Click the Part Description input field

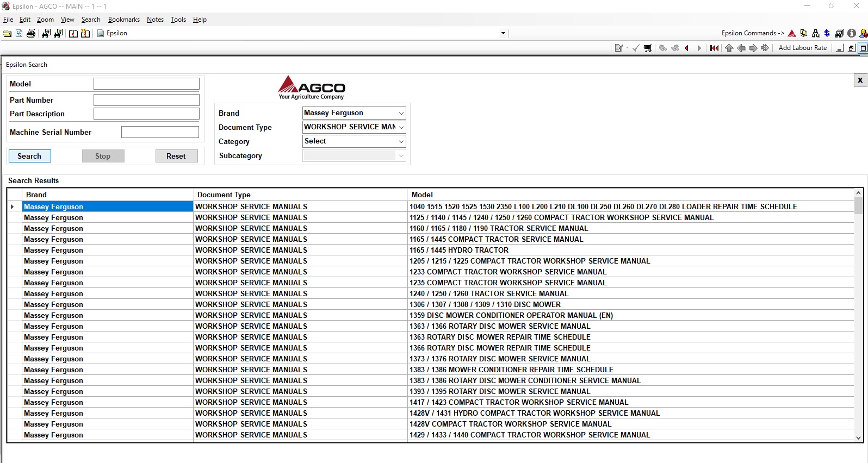point(146,114)
